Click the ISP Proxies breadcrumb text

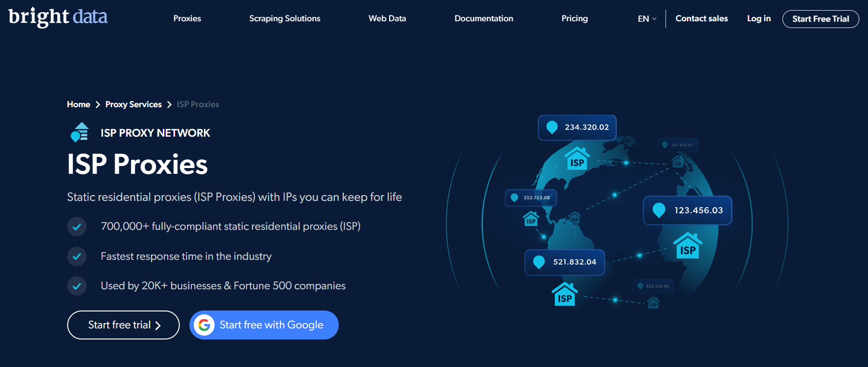[198, 104]
